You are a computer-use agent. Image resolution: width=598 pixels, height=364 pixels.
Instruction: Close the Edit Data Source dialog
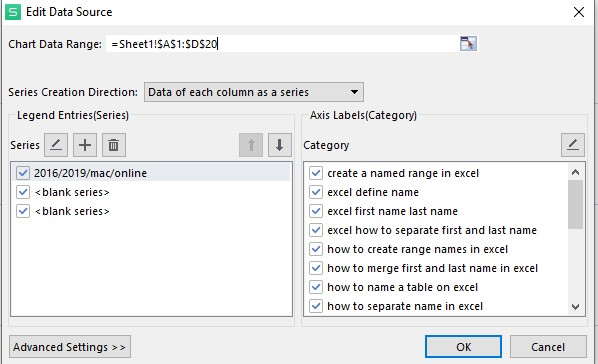coord(579,12)
